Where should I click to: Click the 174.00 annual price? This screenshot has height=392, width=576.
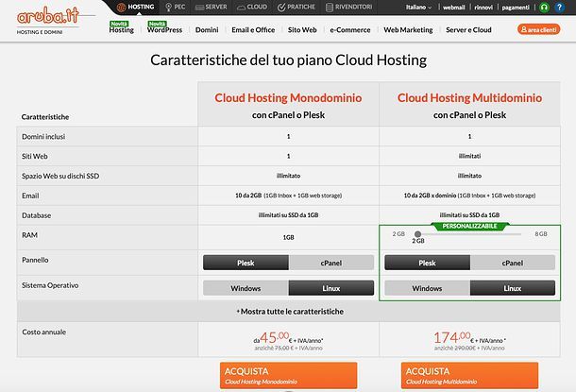click(452, 337)
